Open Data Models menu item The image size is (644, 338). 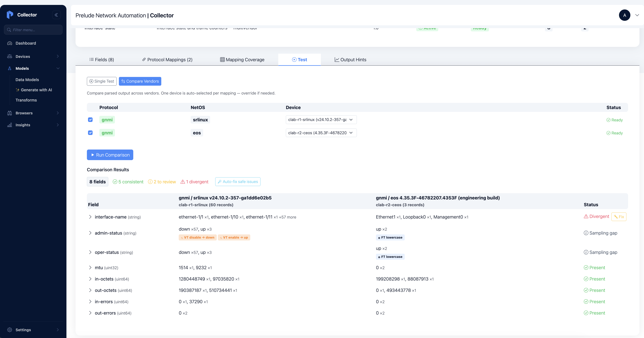tap(27, 80)
